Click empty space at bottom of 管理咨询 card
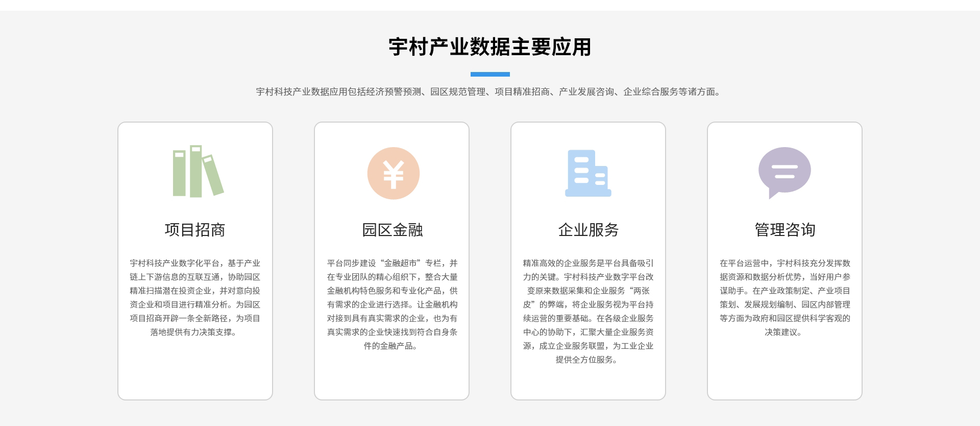Image resolution: width=980 pixels, height=426 pixels. pyautogui.click(x=785, y=373)
